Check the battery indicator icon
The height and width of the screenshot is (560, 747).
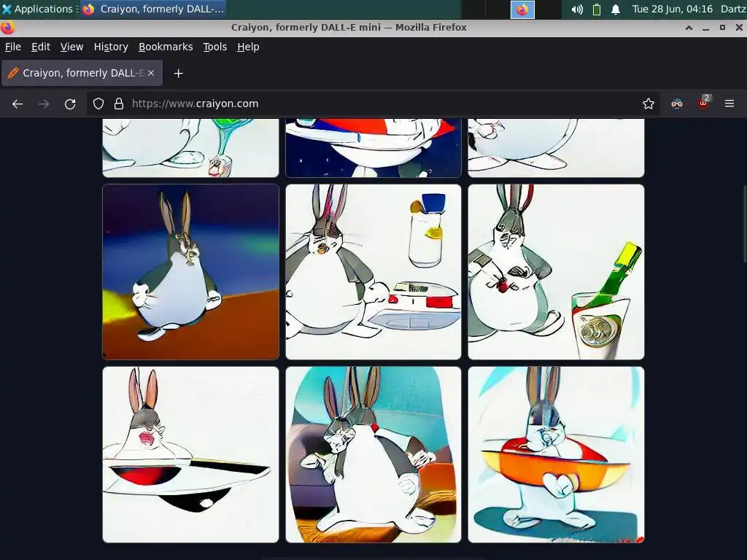point(597,9)
